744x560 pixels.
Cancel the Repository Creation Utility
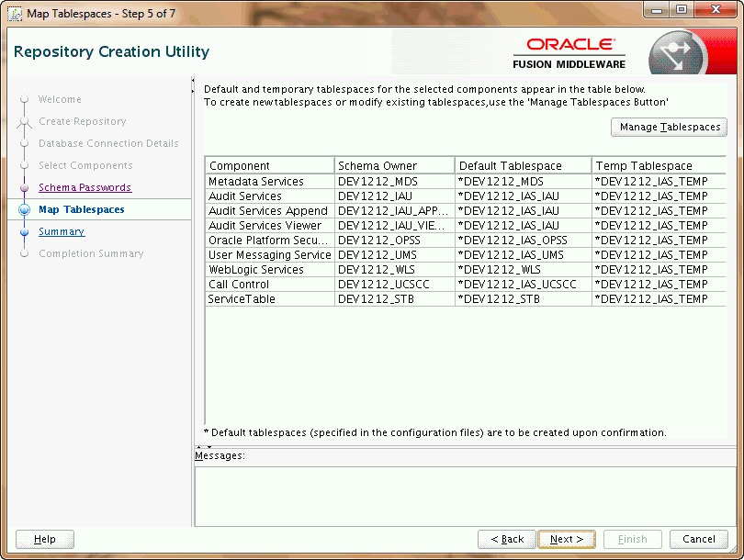click(x=698, y=539)
